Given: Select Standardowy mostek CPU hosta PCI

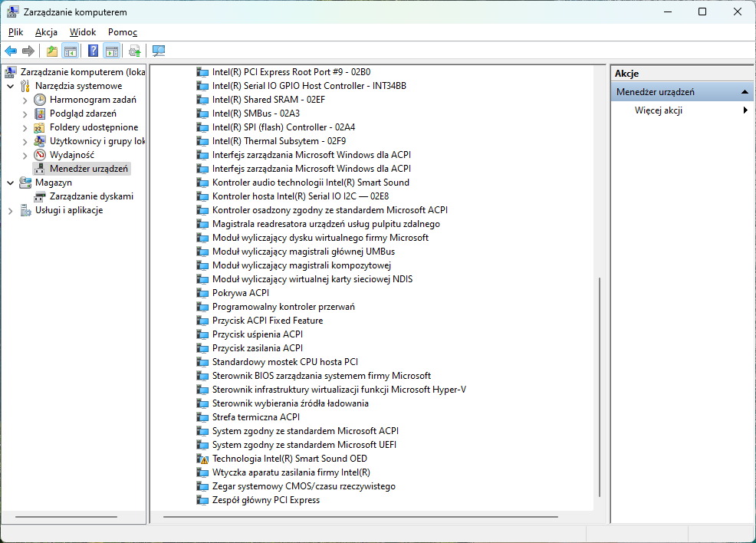Looking at the screenshot, I should tap(285, 363).
